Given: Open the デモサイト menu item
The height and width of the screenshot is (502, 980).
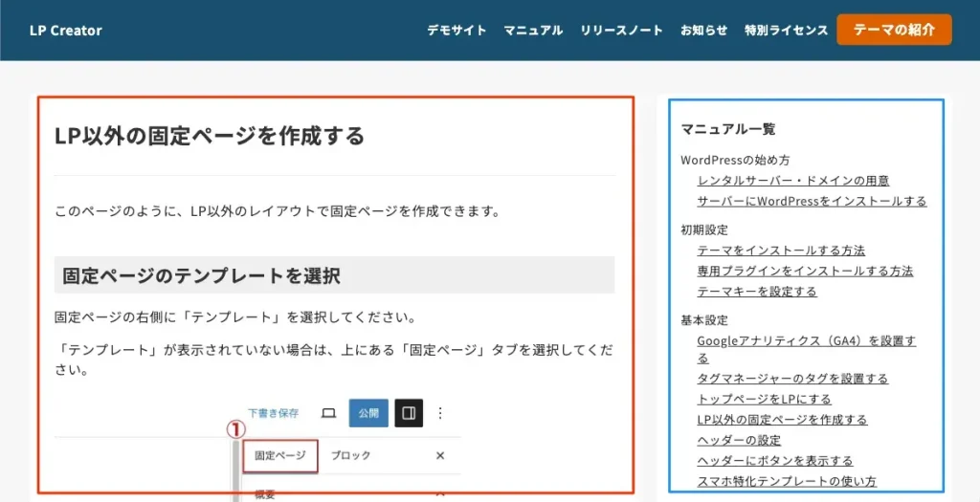Looking at the screenshot, I should 457,31.
